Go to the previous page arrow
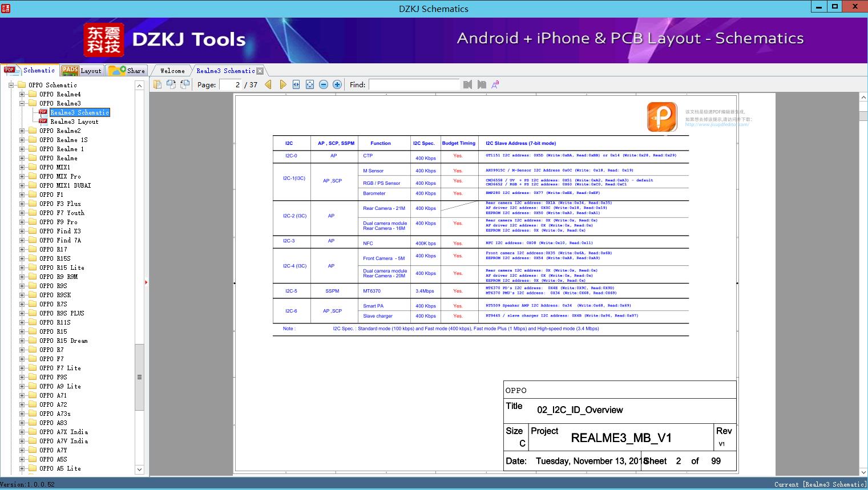 (268, 84)
